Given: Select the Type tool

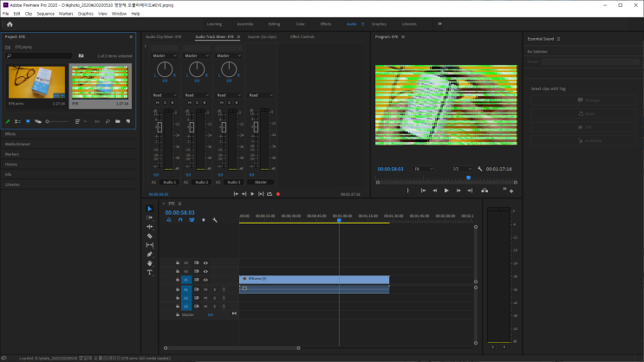Looking at the screenshot, I should coord(149,272).
